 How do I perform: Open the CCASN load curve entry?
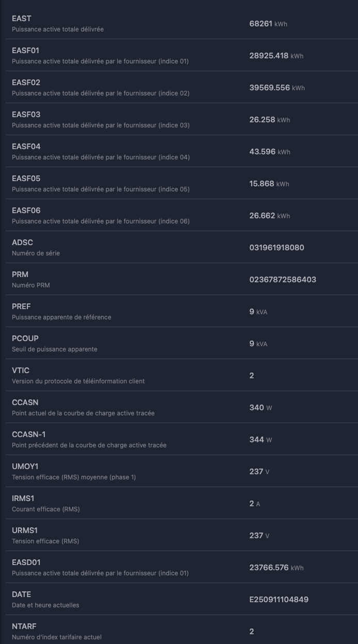pos(179,408)
